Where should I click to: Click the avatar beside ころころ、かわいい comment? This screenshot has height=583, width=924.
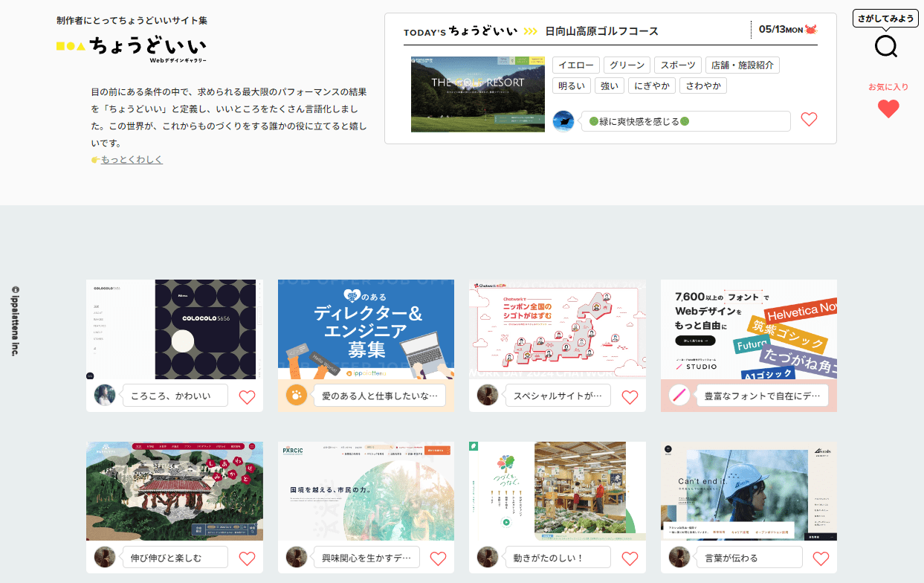105,395
